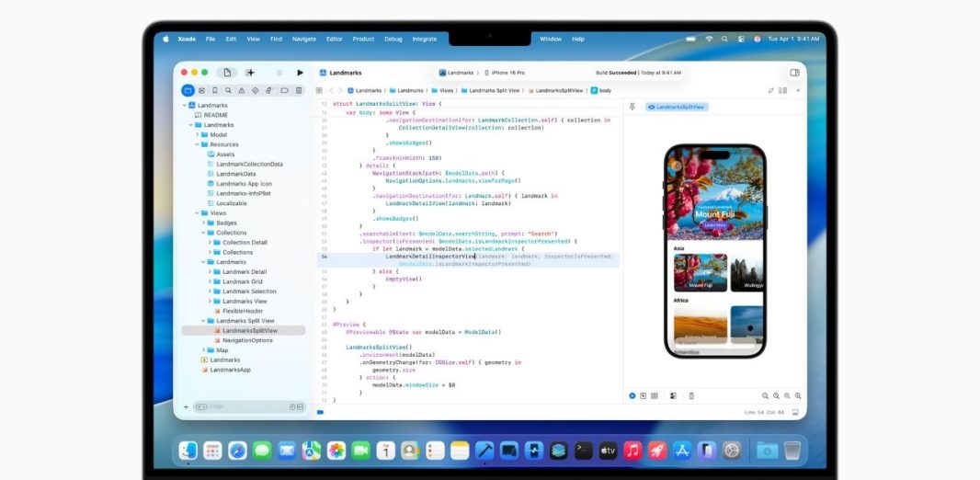The height and width of the screenshot is (480, 980).
Task: Open the Source Control navigator icon
Action: tap(201, 91)
